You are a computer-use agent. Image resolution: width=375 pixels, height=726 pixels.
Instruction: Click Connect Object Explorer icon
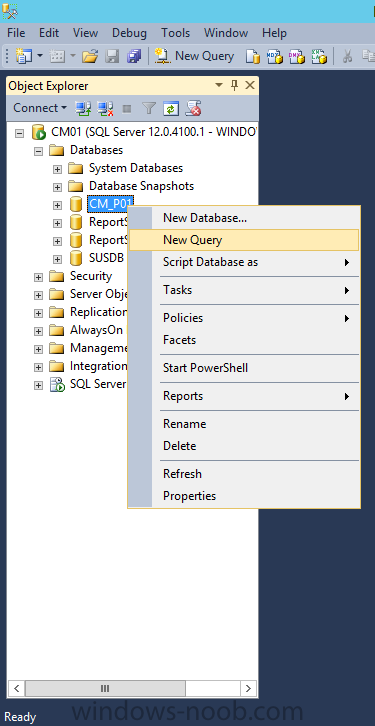(83, 108)
